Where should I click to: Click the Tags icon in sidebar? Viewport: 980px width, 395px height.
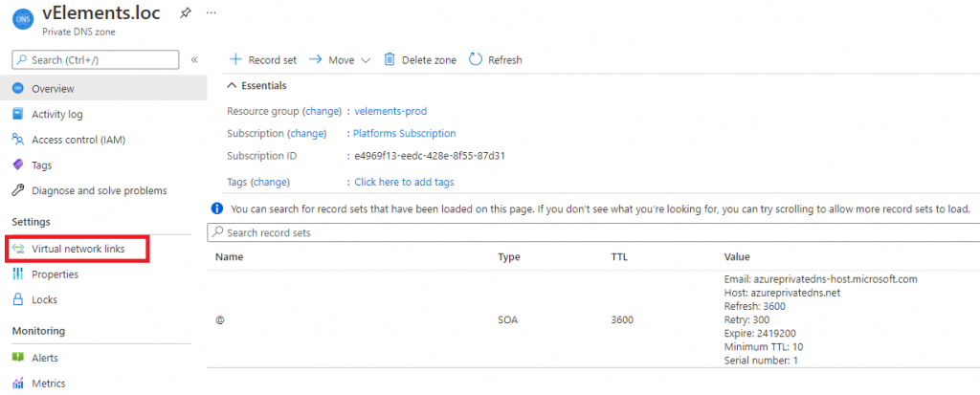pyautogui.click(x=17, y=165)
